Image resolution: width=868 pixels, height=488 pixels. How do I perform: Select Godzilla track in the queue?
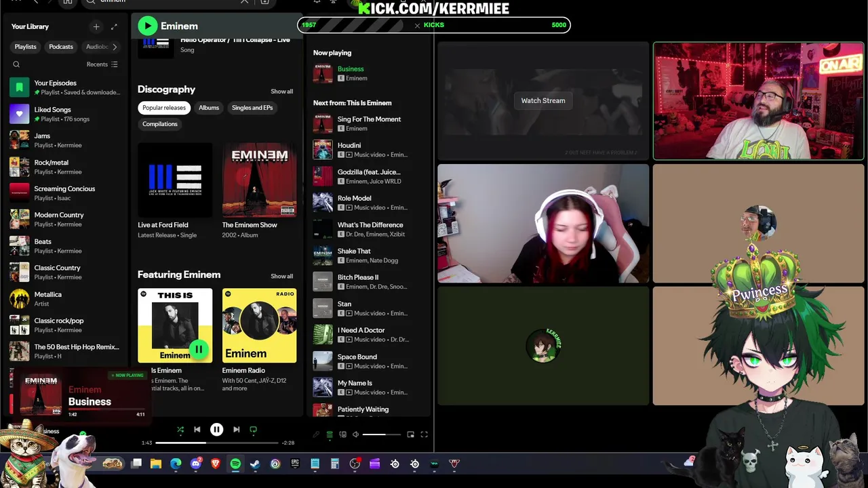point(369,176)
